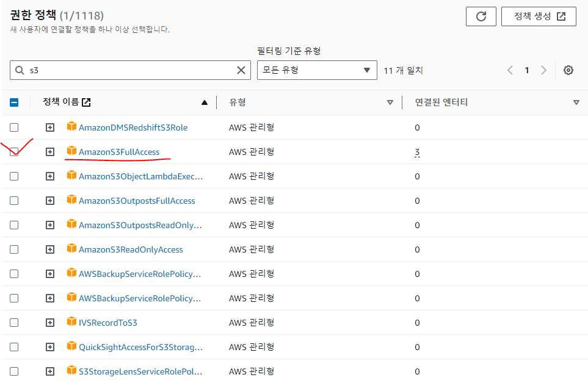
Task: Sort the 연결된 엔터티 column arrow
Action: [x=576, y=102]
